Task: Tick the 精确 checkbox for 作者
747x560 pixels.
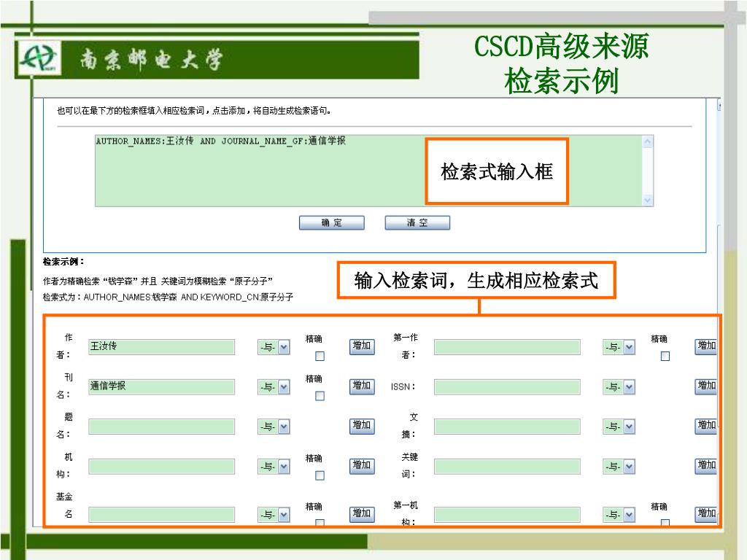Action: coord(320,356)
